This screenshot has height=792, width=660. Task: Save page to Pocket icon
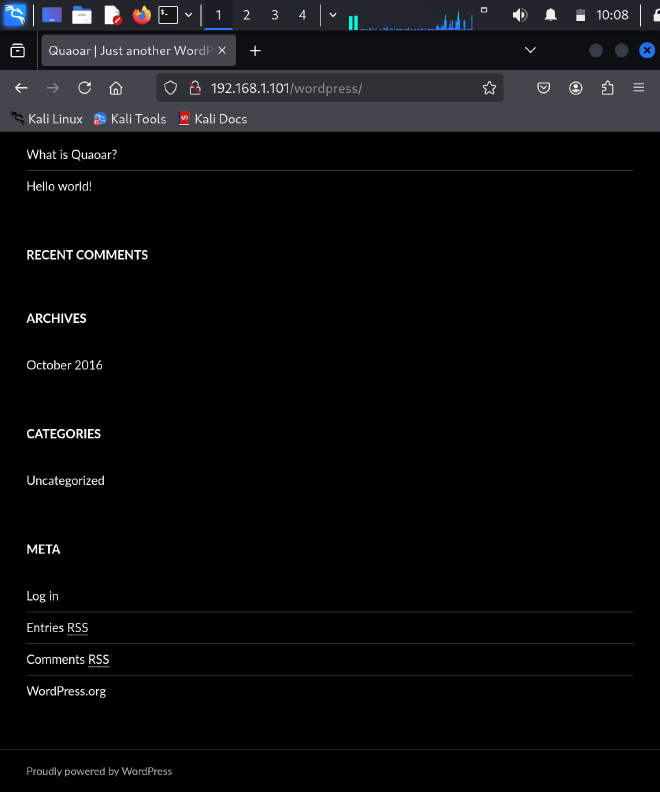coord(543,88)
